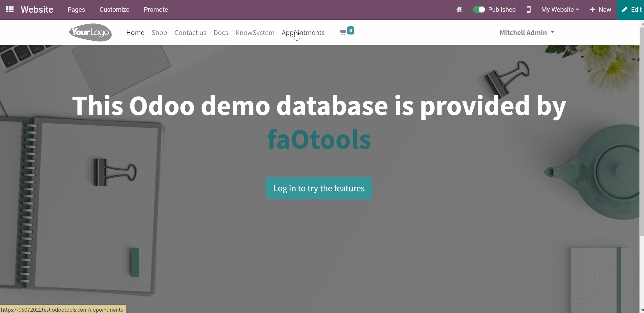Click Log in to try the features
Image resolution: width=644 pixels, height=313 pixels.
(319, 188)
